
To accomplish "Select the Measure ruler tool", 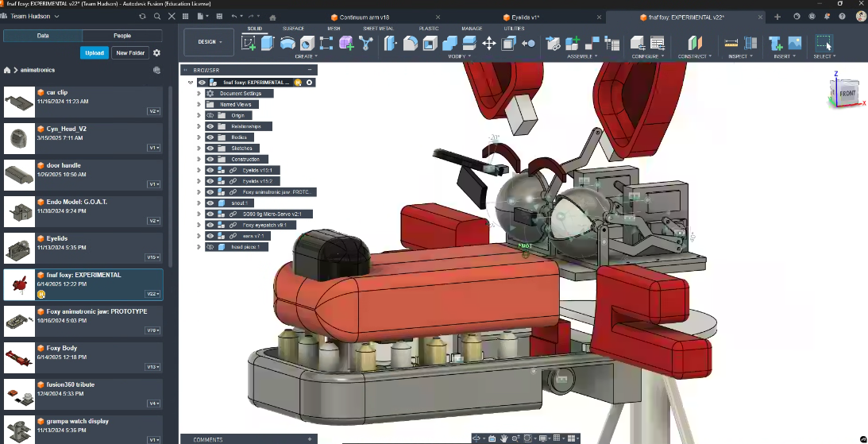I will pyautogui.click(x=731, y=43).
